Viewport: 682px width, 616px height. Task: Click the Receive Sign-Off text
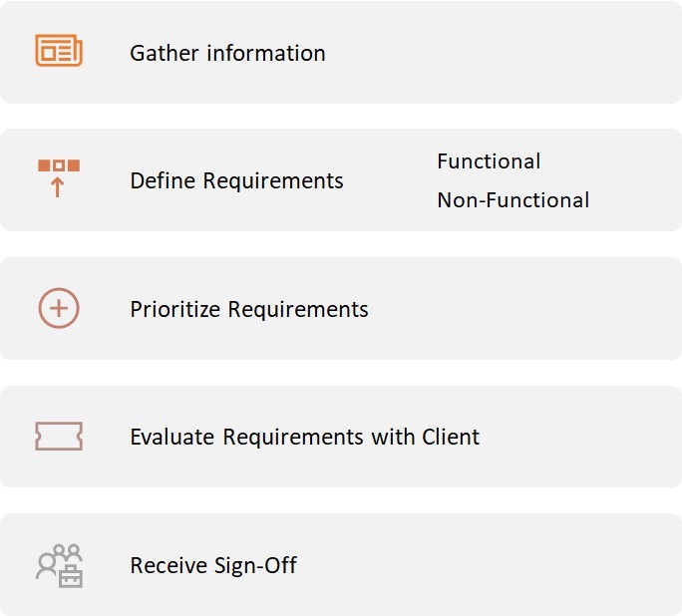pyautogui.click(x=213, y=565)
